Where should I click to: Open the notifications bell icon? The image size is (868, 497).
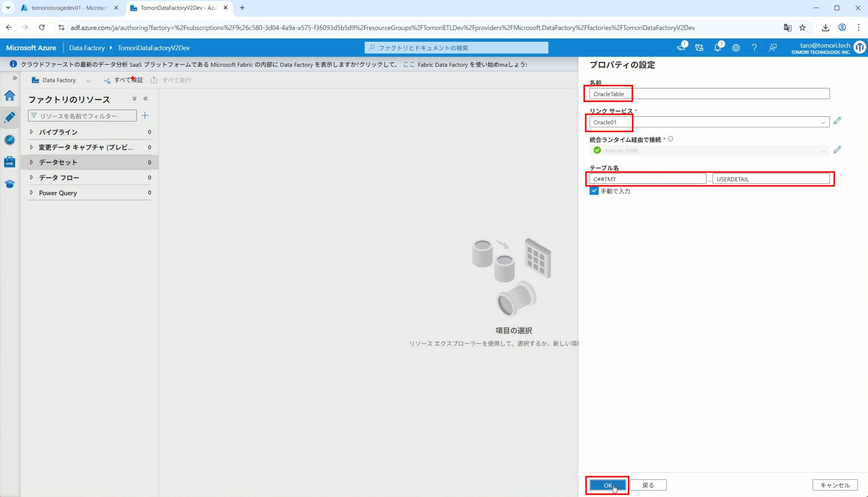click(x=717, y=48)
